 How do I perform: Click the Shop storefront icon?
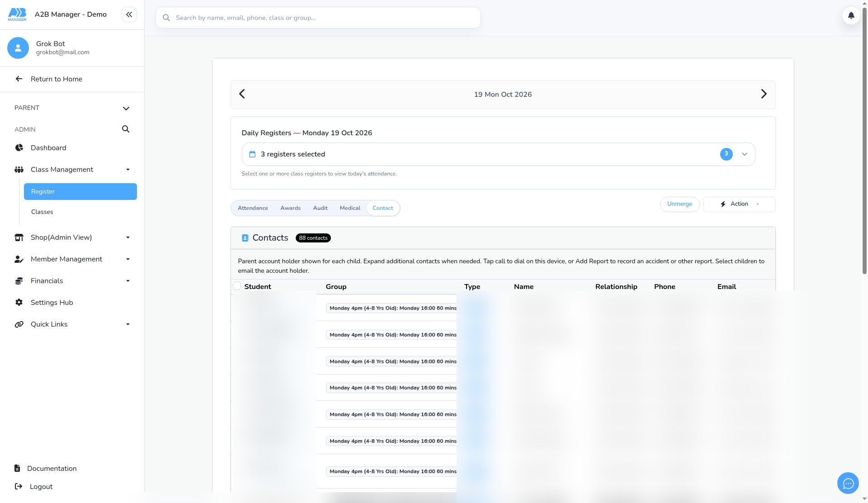[x=19, y=237]
